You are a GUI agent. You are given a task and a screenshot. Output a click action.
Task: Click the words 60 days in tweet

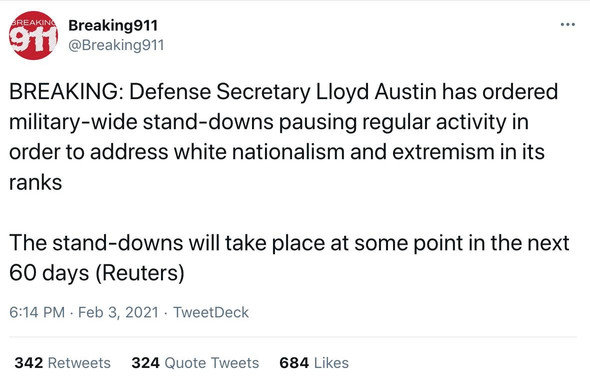(x=49, y=273)
